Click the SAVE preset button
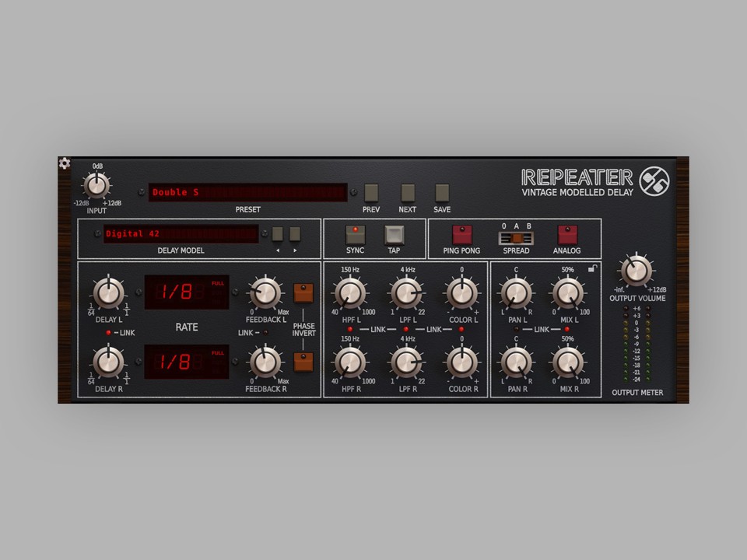Image resolution: width=747 pixels, height=560 pixels. pos(442,193)
